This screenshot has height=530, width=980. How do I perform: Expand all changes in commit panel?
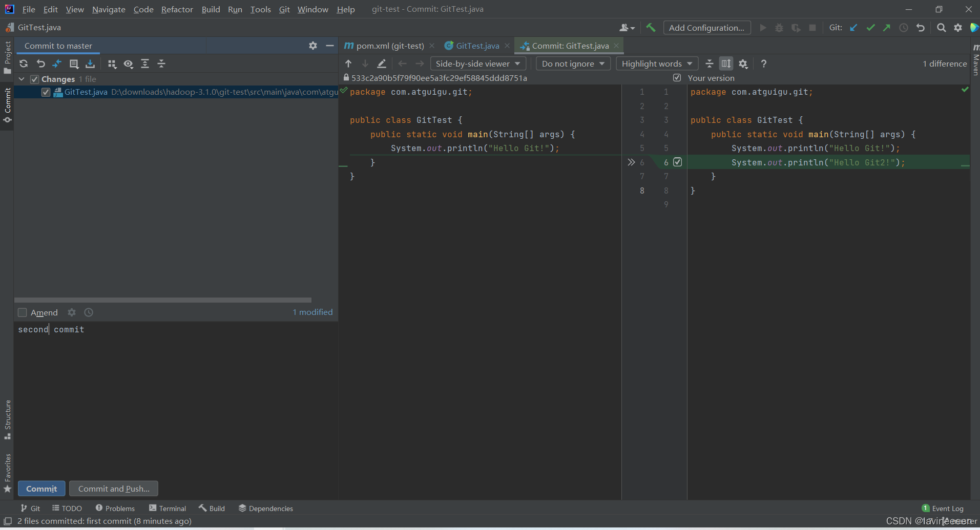pos(145,63)
